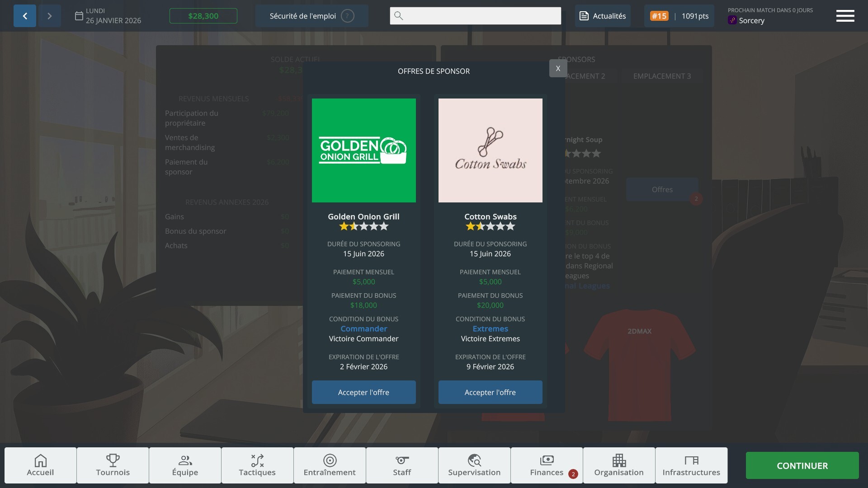Open the Infrastructures tab
Screen dimensions: 868x488
(691, 465)
